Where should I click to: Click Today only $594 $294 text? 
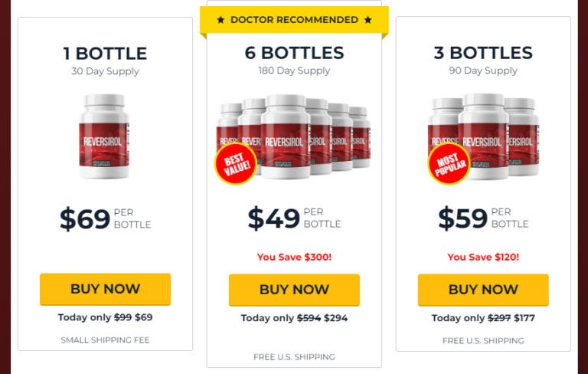pos(294,318)
